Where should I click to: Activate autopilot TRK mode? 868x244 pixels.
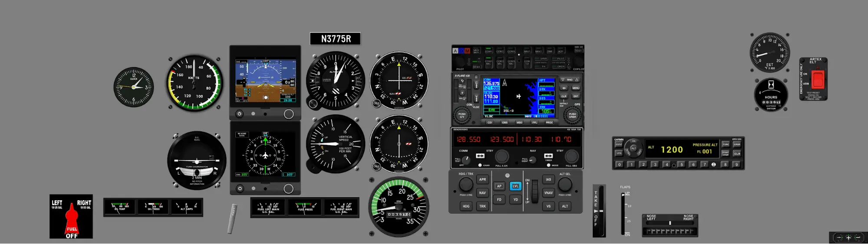(482, 206)
